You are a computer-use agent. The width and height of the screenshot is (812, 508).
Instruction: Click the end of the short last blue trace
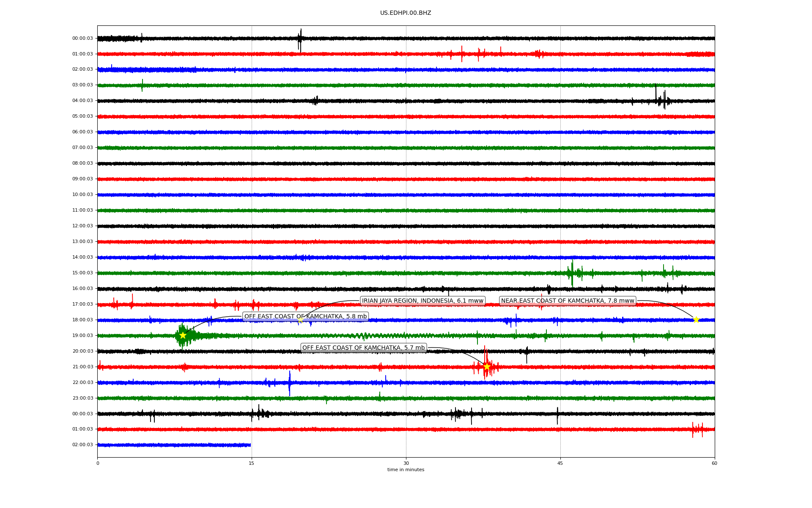coord(250,445)
